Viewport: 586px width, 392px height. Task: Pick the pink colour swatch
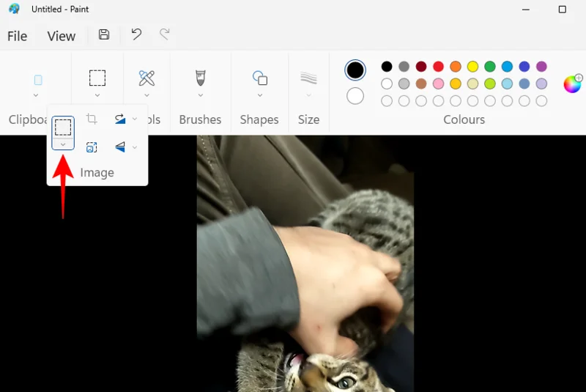(438, 84)
